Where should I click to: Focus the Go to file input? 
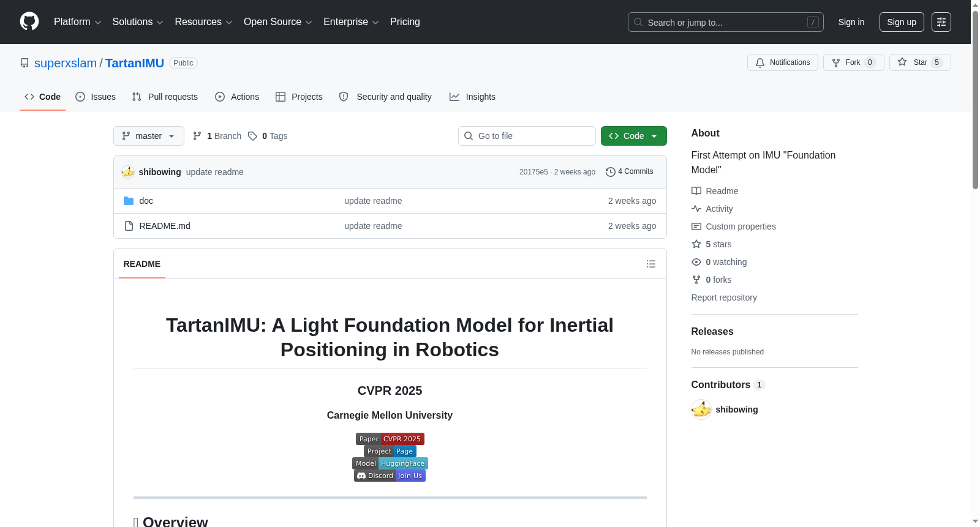coord(527,136)
